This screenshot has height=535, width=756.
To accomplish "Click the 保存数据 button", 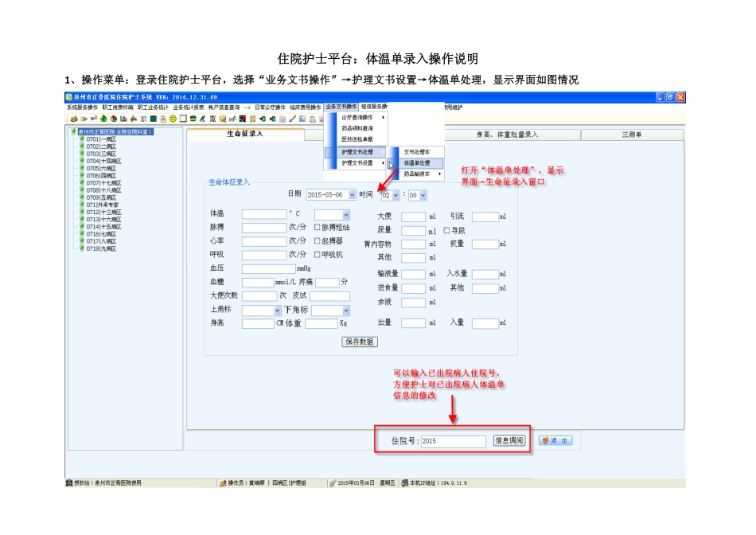I will click(360, 342).
